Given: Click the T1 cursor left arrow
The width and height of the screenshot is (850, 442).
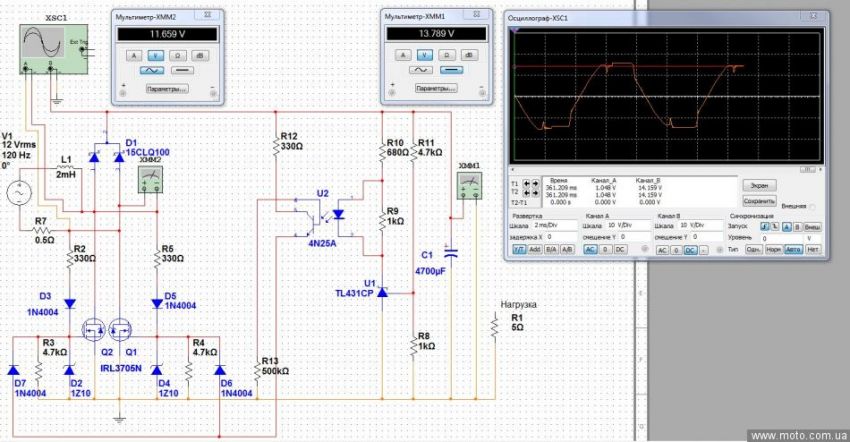Looking at the screenshot, I should point(528,184).
